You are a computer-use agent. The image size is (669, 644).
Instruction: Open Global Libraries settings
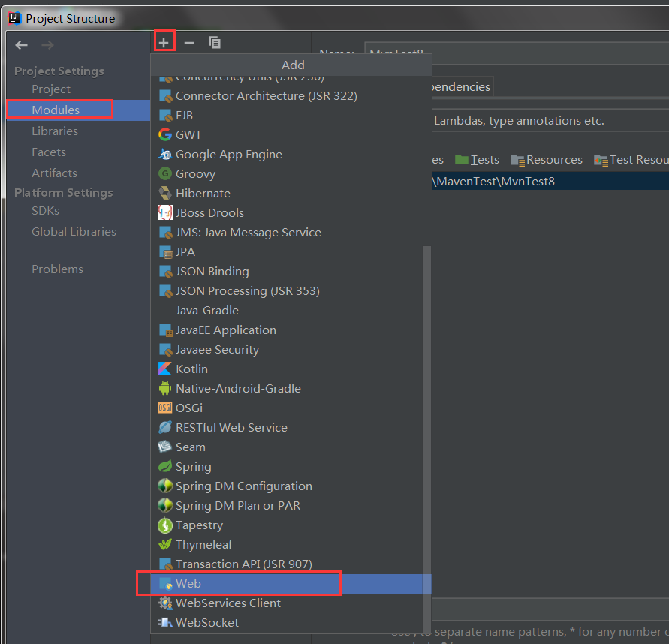click(74, 232)
